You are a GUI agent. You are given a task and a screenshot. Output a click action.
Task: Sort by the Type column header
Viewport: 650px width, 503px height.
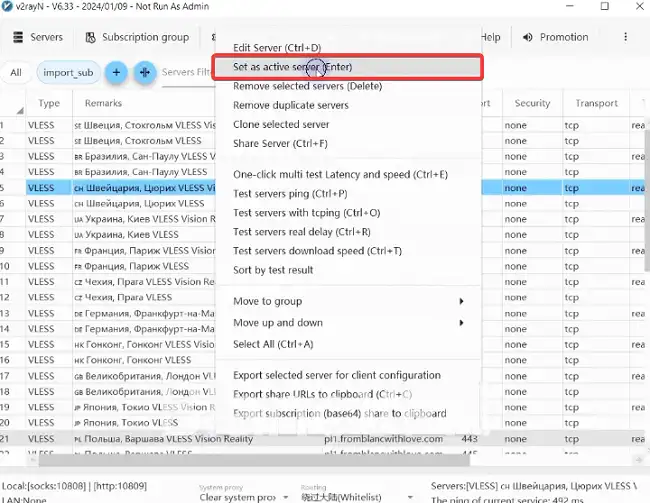click(x=49, y=103)
